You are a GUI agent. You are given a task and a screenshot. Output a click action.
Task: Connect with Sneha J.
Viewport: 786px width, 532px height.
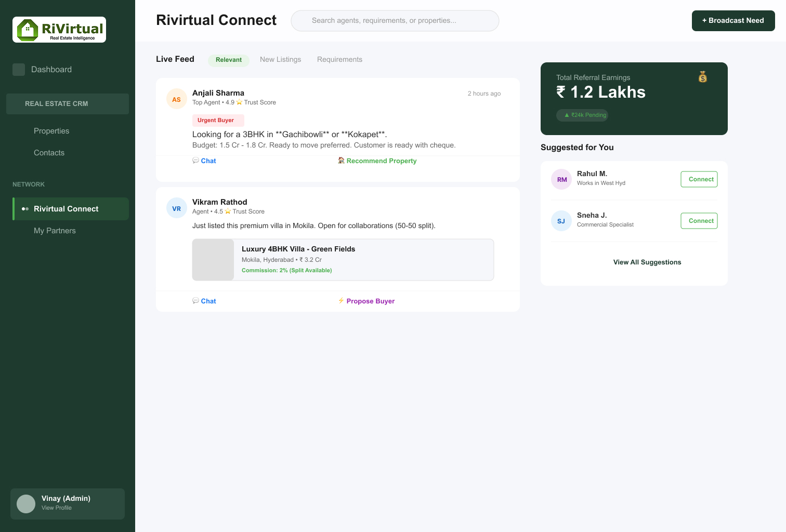pos(699,221)
